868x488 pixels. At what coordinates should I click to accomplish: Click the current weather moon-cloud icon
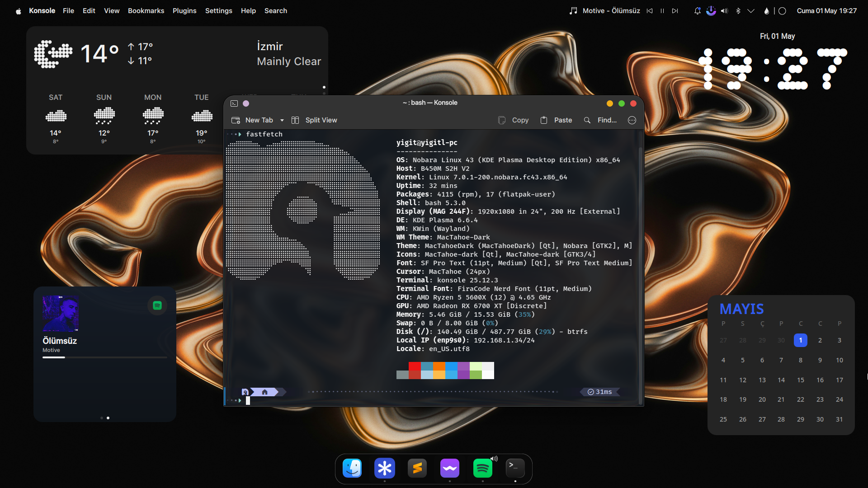tap(53, 54)
